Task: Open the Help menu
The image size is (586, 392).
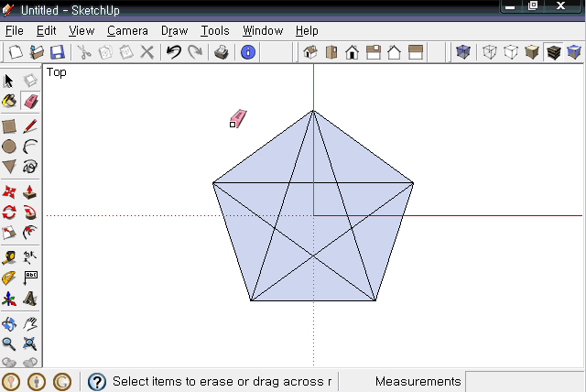Action: point(307,30)
